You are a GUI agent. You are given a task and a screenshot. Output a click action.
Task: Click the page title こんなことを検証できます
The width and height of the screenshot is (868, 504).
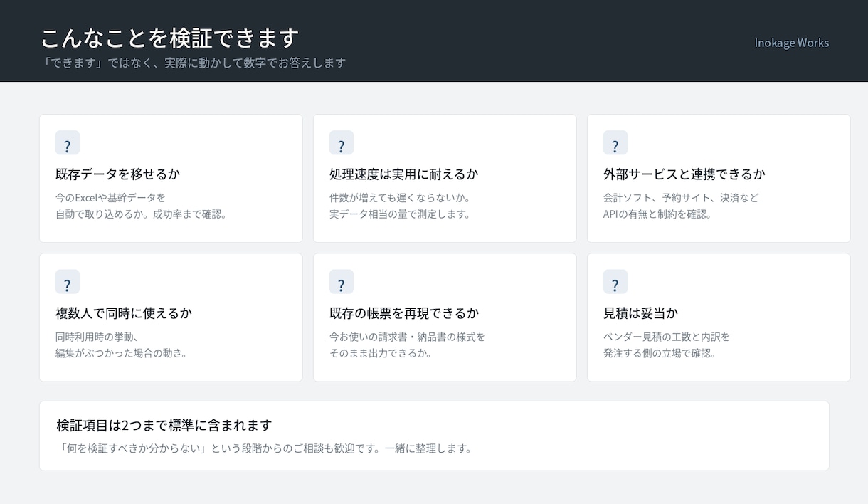click(x=170, y=38)
